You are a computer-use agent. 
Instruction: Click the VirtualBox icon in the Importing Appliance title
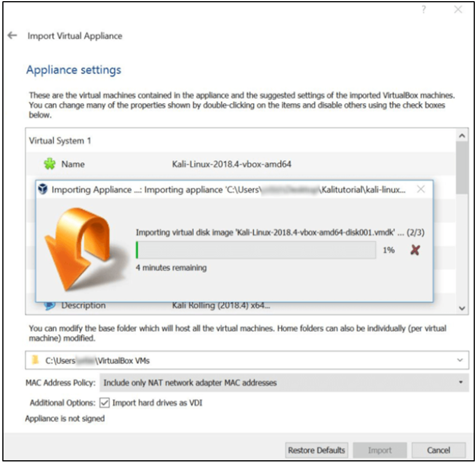pos(43,189)
